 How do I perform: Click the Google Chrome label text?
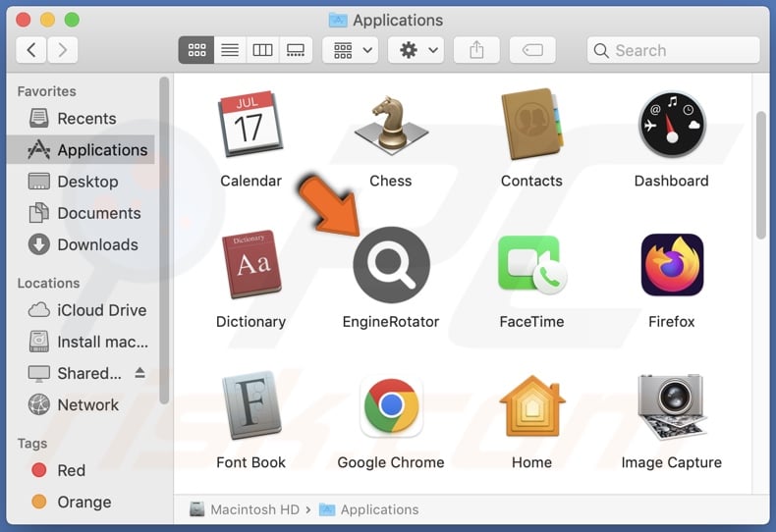click(391, 462)
